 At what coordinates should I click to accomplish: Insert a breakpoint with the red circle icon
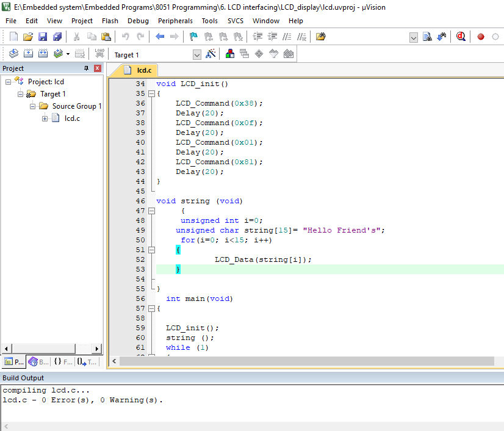[x=481, y=37]
